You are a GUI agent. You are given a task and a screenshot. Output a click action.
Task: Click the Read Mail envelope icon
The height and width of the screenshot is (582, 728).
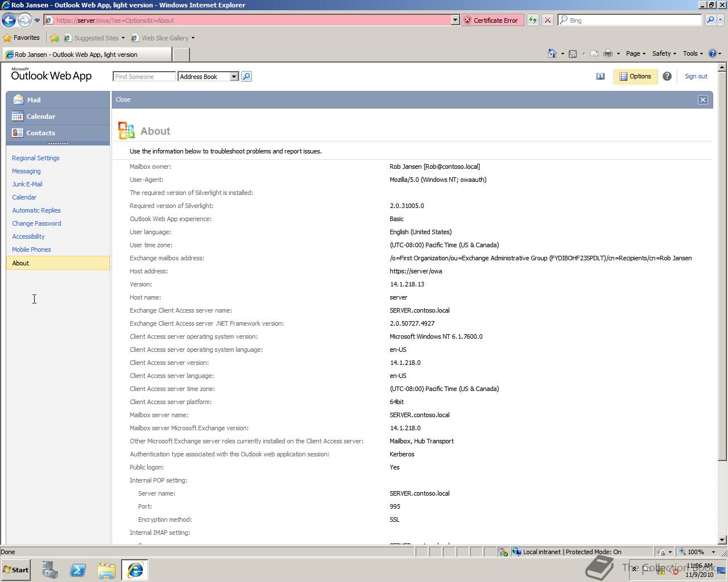pyautogui.click(x=594, y=53)
